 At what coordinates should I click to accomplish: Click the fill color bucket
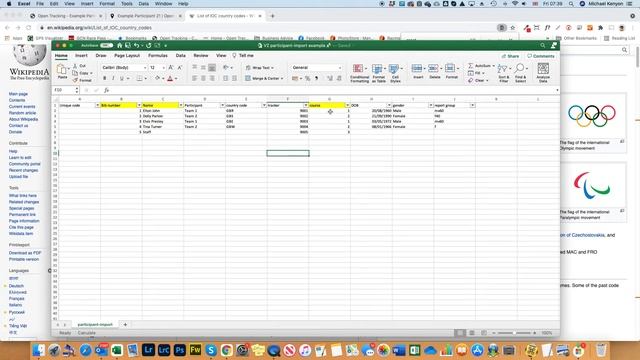[x=158, y=78]
